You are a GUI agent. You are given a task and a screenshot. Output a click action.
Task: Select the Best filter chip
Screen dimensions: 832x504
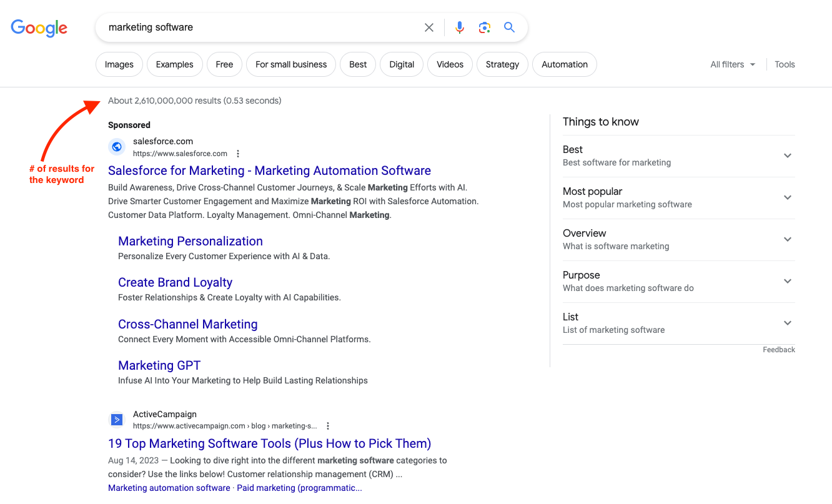(x=358, y=64)
